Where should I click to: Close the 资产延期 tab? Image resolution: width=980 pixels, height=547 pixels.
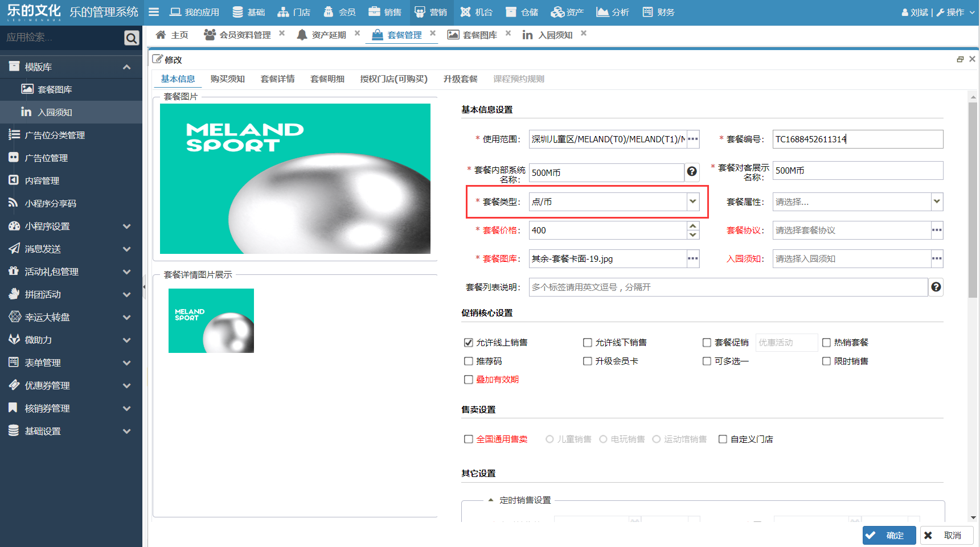coord(357,34)
